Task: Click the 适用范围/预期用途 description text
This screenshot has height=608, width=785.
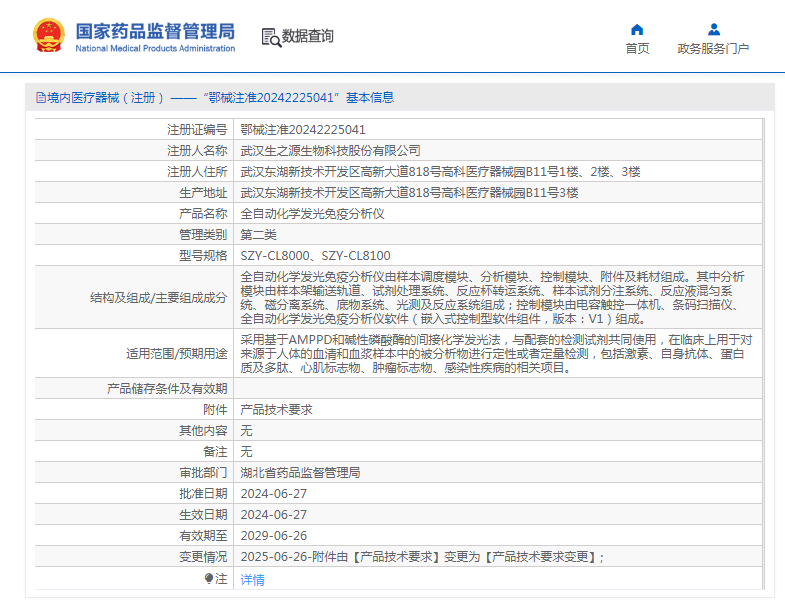Action: coord(497,354)
